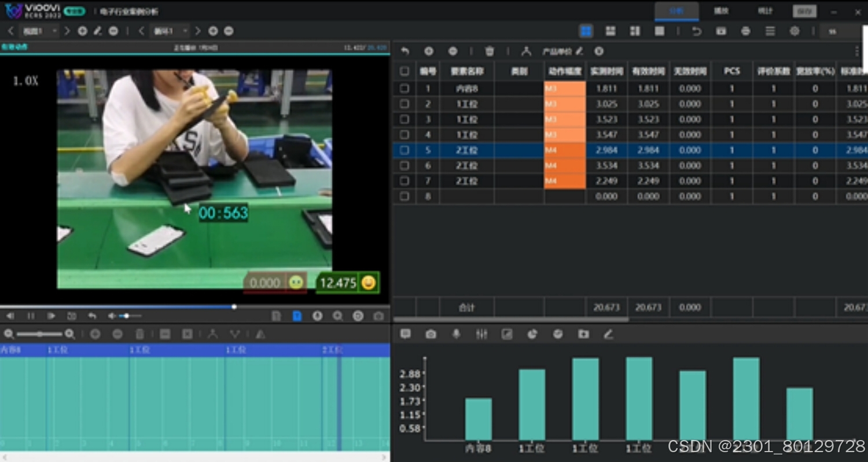
Task: Click the camera icon in chart toolbar
Action: [x=431, y=334]
